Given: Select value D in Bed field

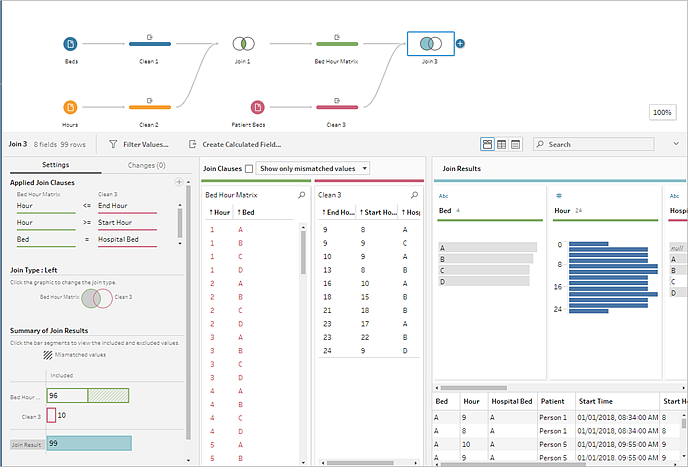Looking at the screenshot, I should coord(484,281).
